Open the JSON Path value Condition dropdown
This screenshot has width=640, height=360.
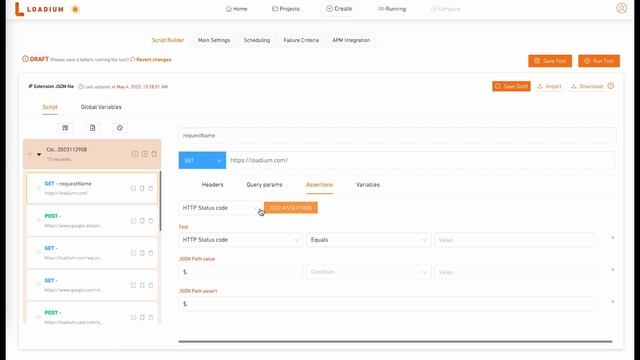[x=369, y=272]
